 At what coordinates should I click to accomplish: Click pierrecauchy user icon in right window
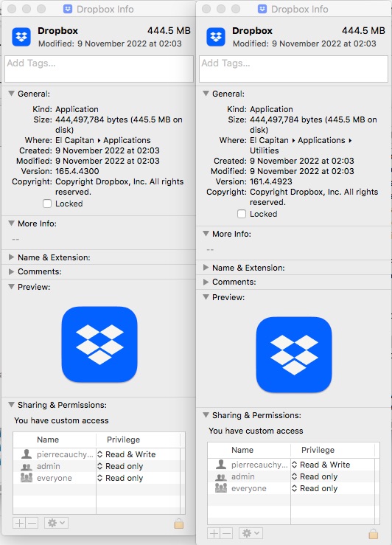click(x=221, y=465)
